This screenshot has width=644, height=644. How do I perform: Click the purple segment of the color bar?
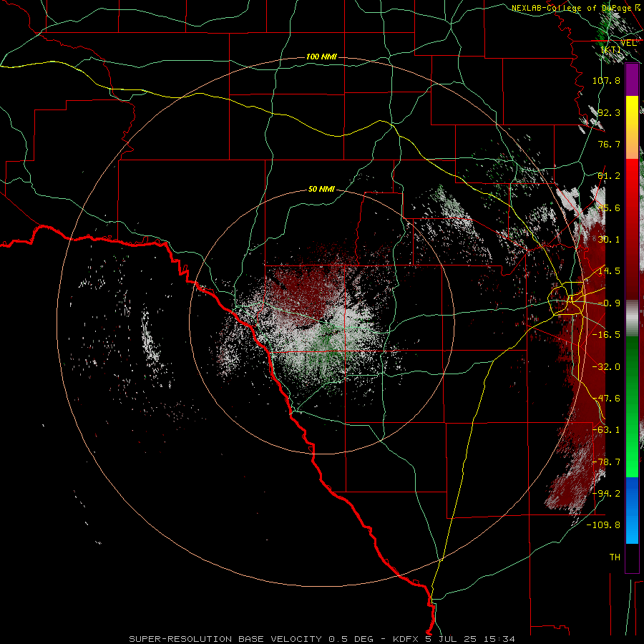tap(632, 80)
